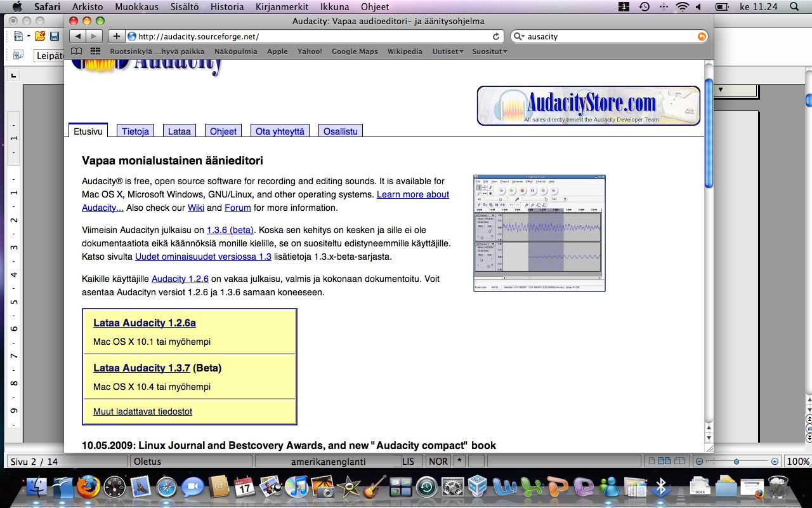Image resolution: width=812 pixels, height=508 pixels.
Task: Open the Time Machine menu bar icon
Action: point(645,7)
